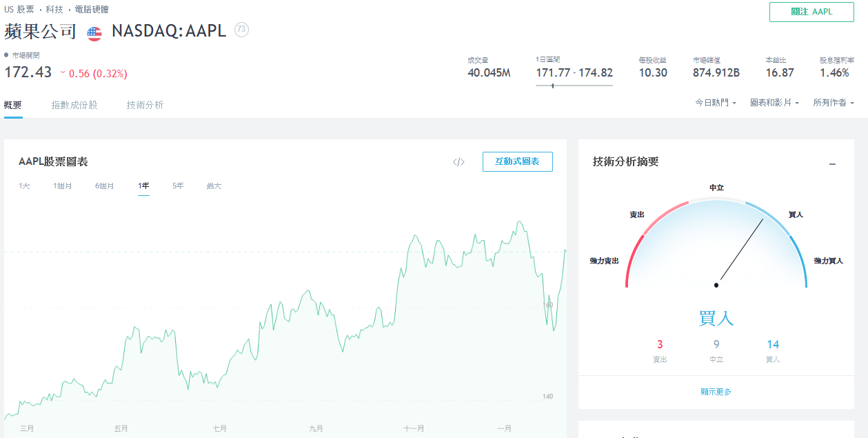Click the 技術分析摘要 panel title
Image resolution: width=868 pixels, height=438 pixels.
(626, 161)
